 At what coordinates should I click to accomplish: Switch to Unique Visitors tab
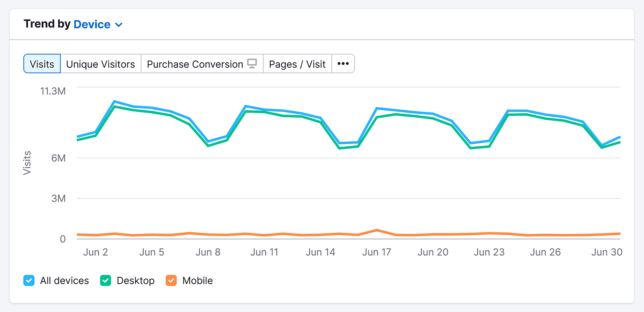point(100,64)
